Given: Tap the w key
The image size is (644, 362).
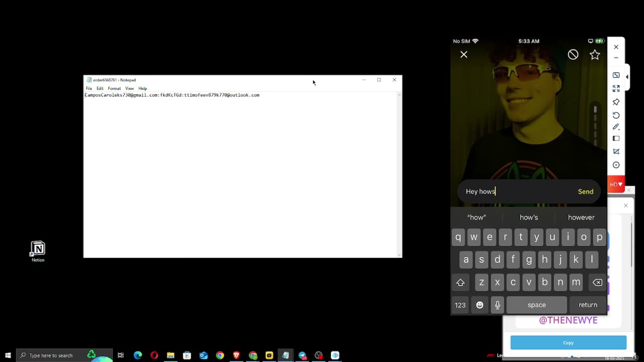Looking at the screenshot, I should (x=473, y=237).
